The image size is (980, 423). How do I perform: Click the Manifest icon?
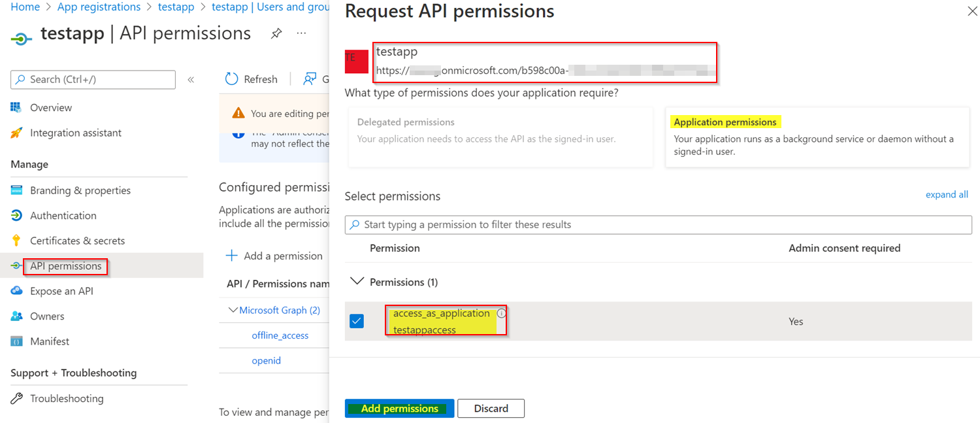[17, 341]
